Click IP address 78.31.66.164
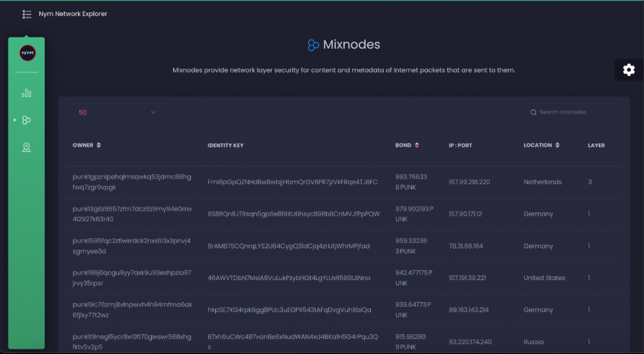644x354 pixels. [466, 246]
